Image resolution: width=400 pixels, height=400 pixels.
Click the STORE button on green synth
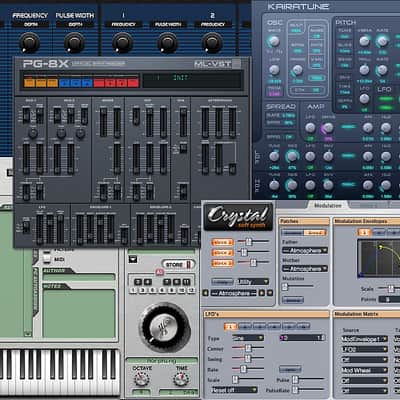178,265
